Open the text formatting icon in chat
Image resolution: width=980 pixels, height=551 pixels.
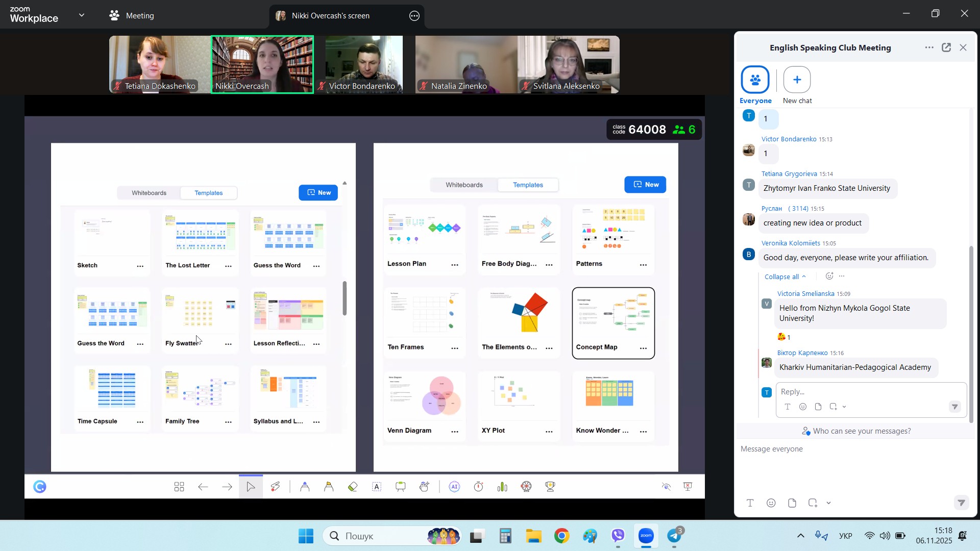tap(750, 503)
